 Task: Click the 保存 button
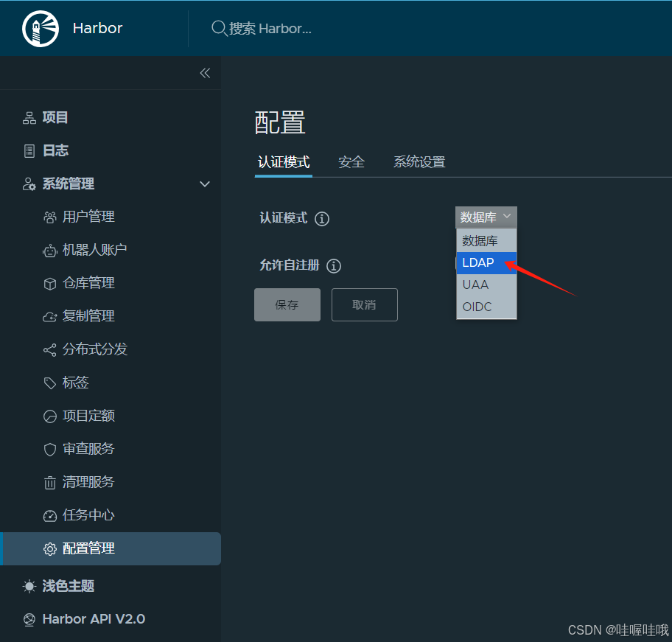click(287, 304)
